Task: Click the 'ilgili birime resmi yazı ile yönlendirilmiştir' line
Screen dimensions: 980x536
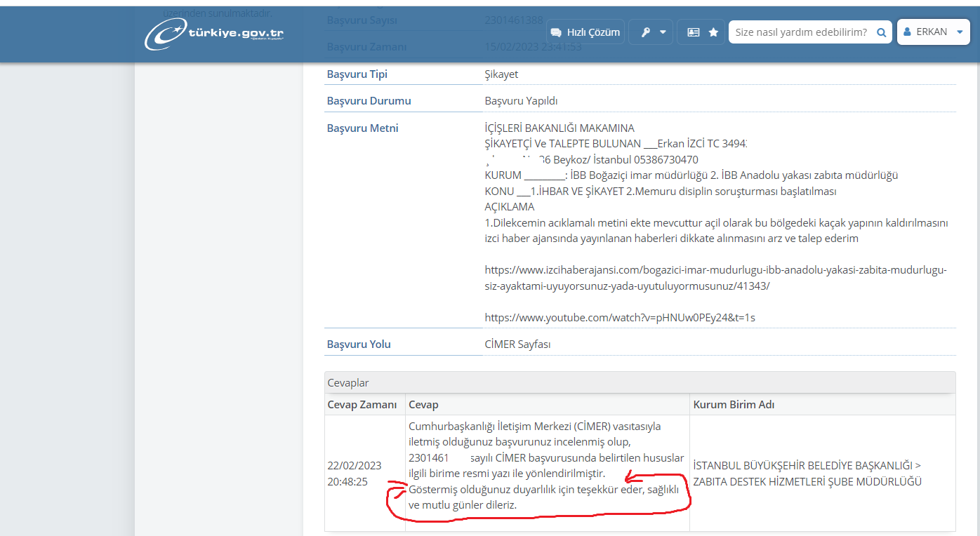Action: (x=507, y=474)
